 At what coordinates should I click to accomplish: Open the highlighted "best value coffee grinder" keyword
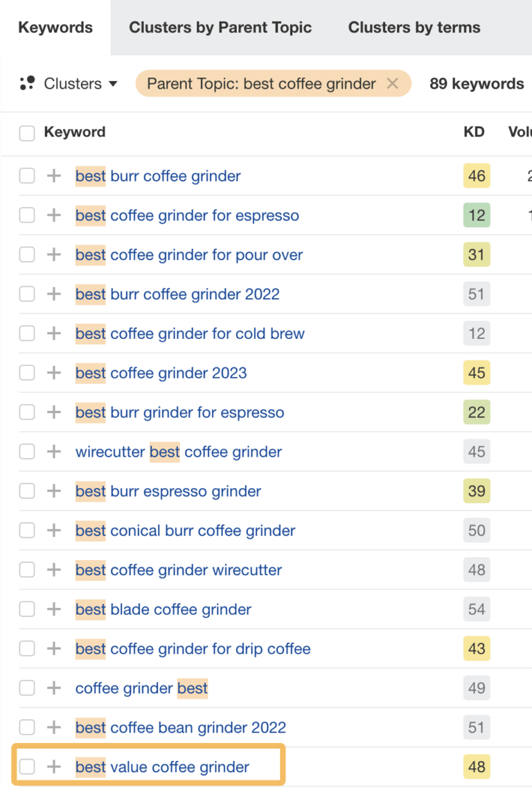162,767
